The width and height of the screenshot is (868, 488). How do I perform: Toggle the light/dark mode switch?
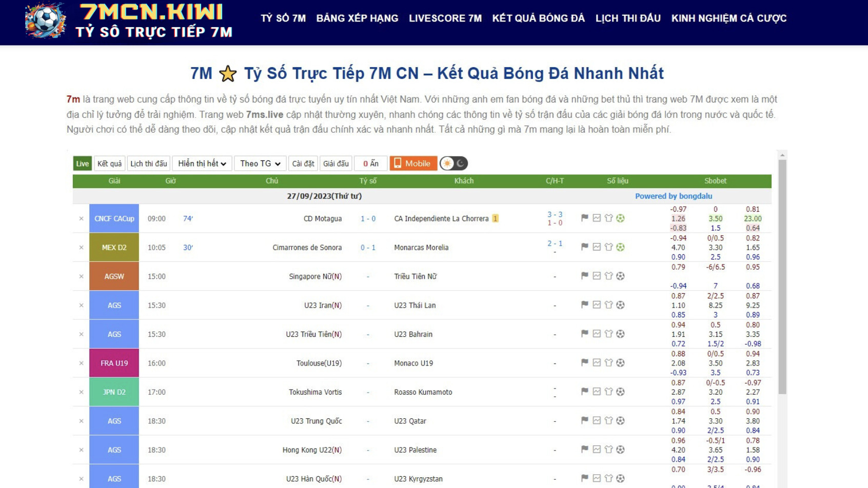[453, 164]
